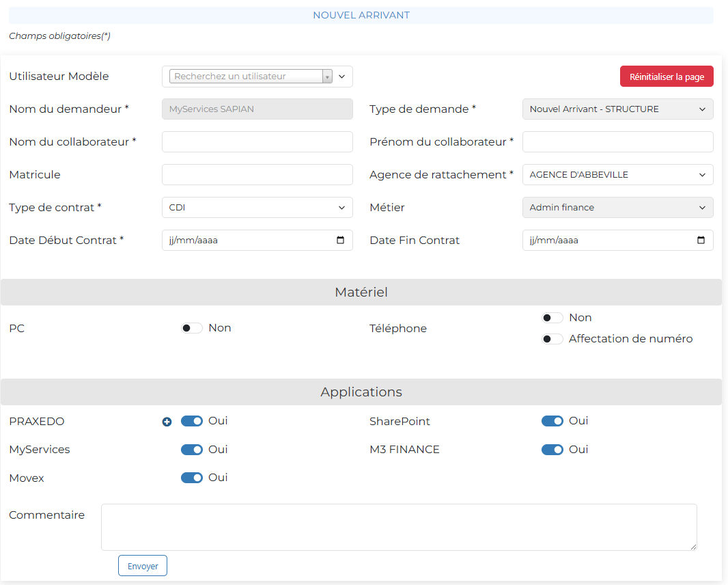Open calendar picker for Date Début Contrat
728x585 pixels.
[340, 241]
